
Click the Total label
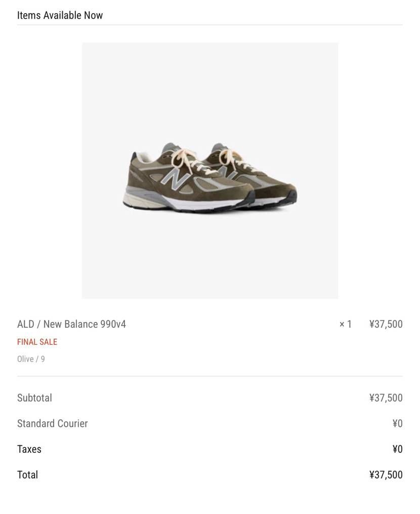coord(27,475)
